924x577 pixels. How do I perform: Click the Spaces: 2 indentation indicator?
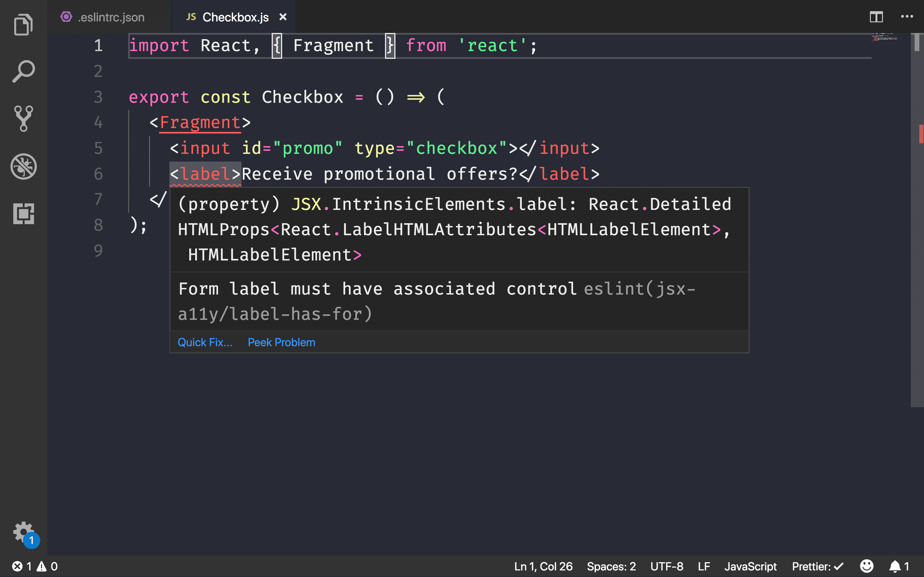pos(611,566)
